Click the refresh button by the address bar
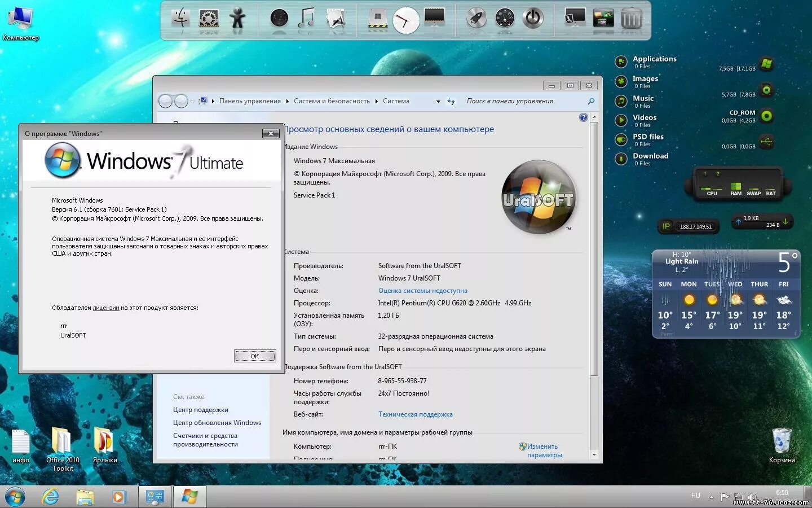812x508 pixels. (451, 102)
